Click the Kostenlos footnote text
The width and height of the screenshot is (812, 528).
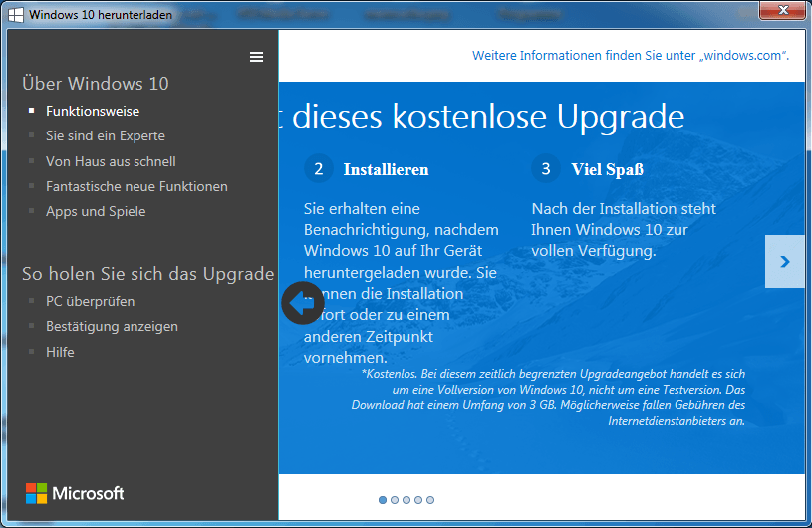[x=548, y=397]
